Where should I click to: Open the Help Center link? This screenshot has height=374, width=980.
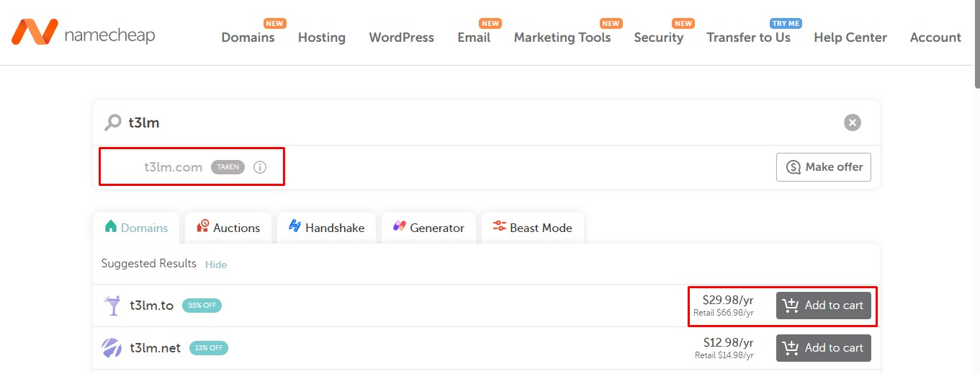(850, 37)
